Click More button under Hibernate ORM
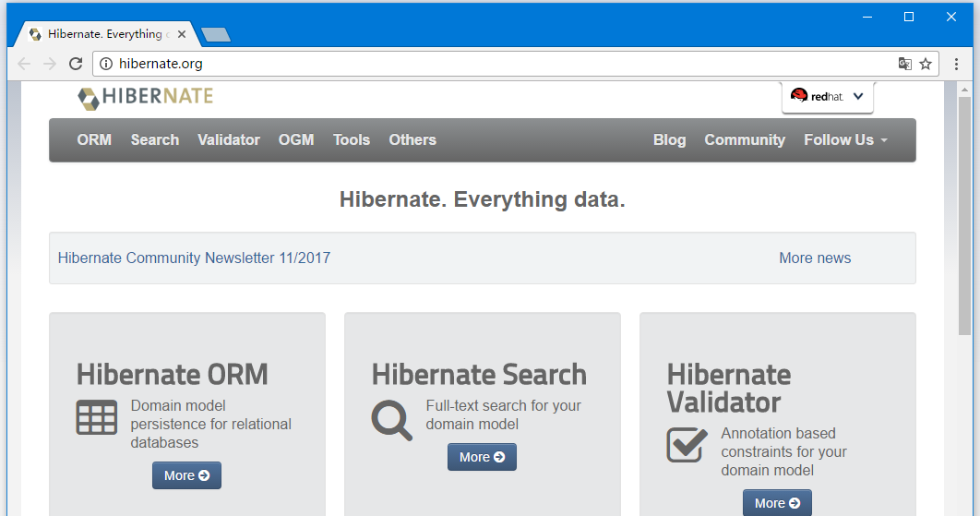Screen dimensions: 980x516 (187, 475)
